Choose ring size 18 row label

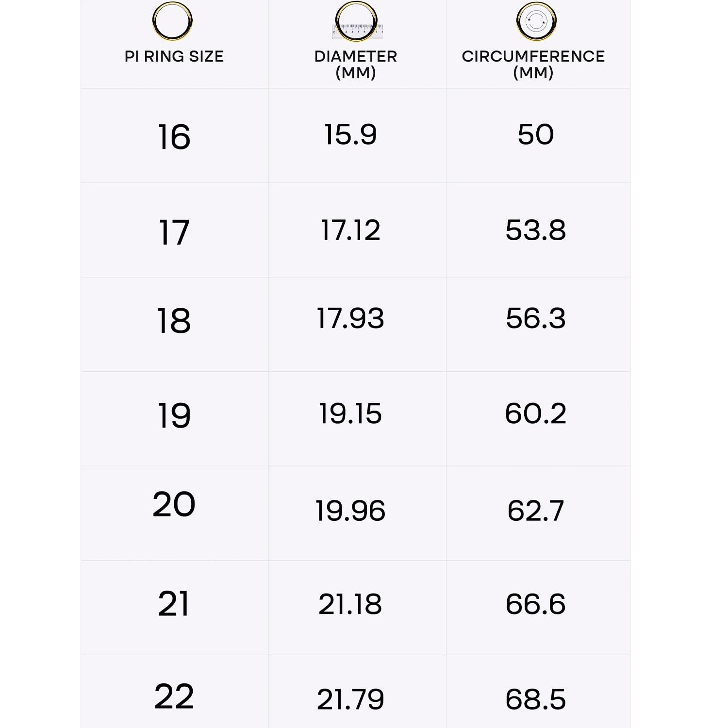pos(174,321)
